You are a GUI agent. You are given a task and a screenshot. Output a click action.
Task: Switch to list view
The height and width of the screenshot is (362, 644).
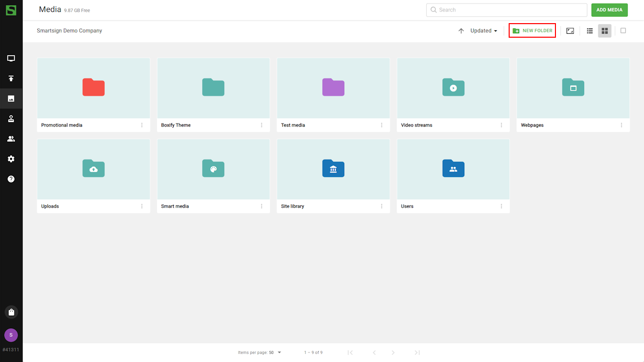tap(590, 31)
